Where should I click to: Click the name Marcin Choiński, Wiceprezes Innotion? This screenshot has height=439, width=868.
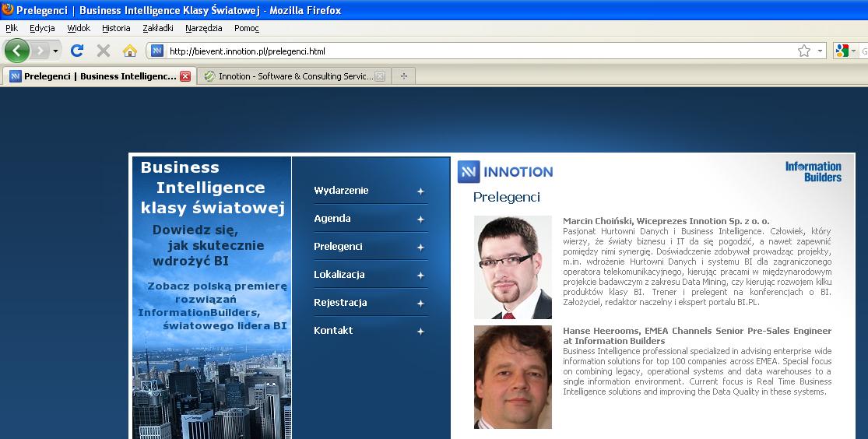(x=666, y=221)
